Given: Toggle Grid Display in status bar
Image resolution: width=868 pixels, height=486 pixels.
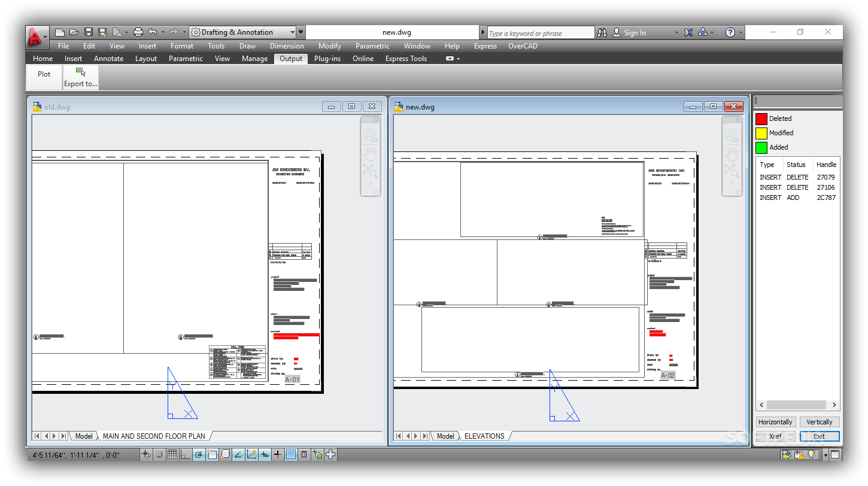Looking at the screenshot, I should pos(172,455).
